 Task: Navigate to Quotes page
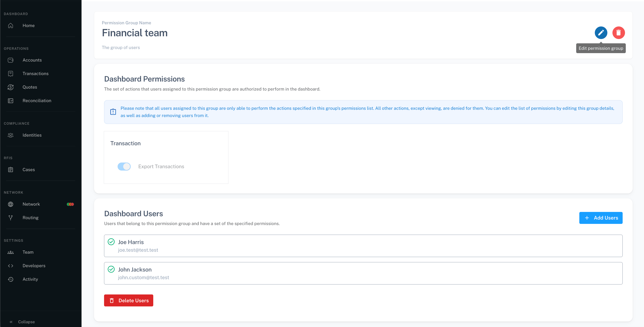tap(30, 87)
